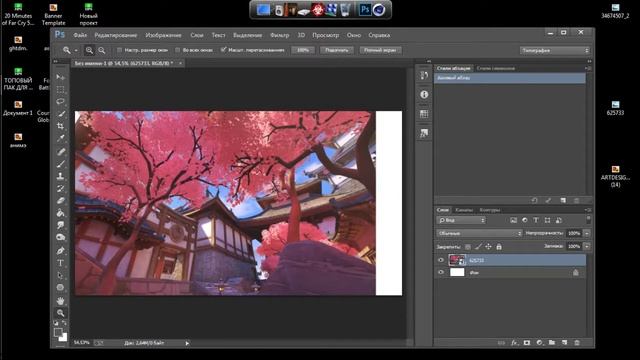Switch to the Контуры tab
Viewport: 640px width, 360px height.
[x=489, y=210]
